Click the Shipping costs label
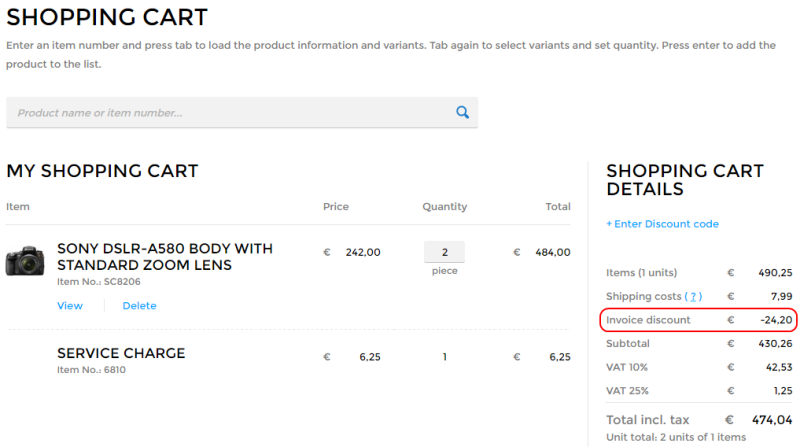Screen dimensions: 800x447 coord(643,296)
